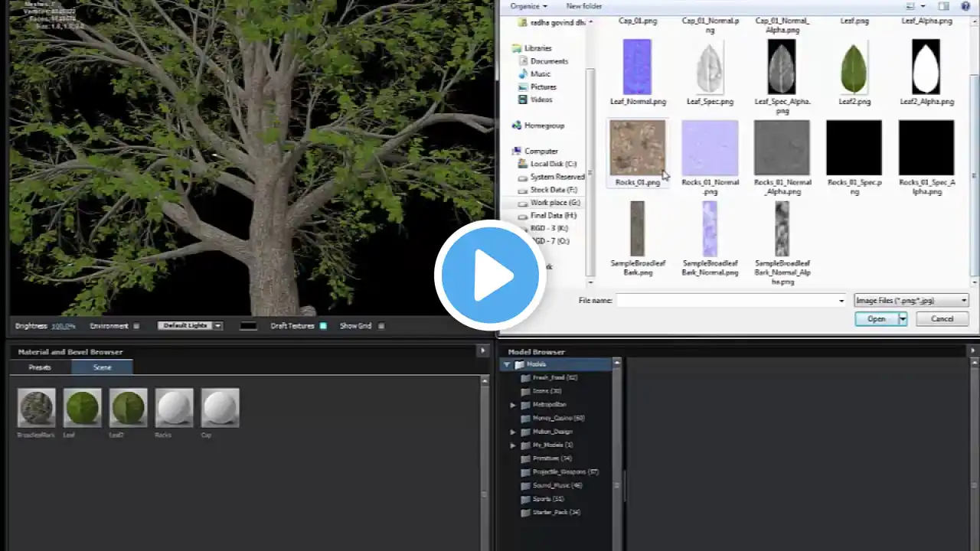
Task: Open the Model Browser panel menu arrow
Action: click(973, 350)
